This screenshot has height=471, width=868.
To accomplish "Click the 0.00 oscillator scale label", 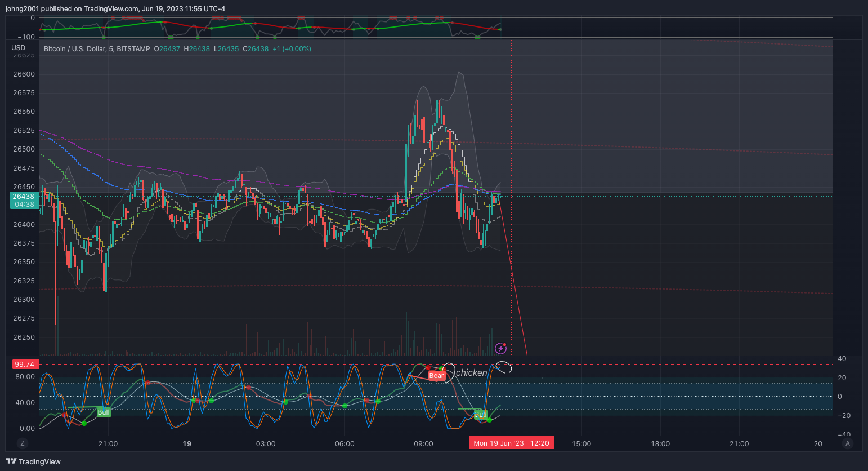I will [x=27, y=429].
